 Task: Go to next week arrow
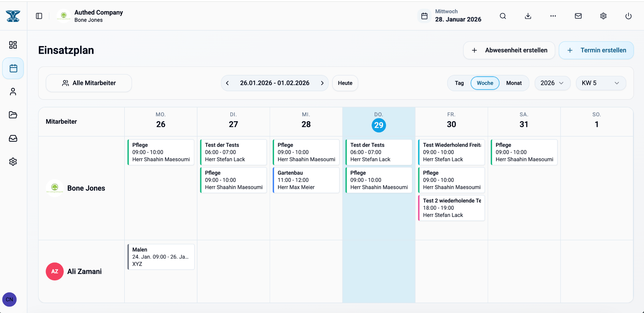tap(322, 83)
